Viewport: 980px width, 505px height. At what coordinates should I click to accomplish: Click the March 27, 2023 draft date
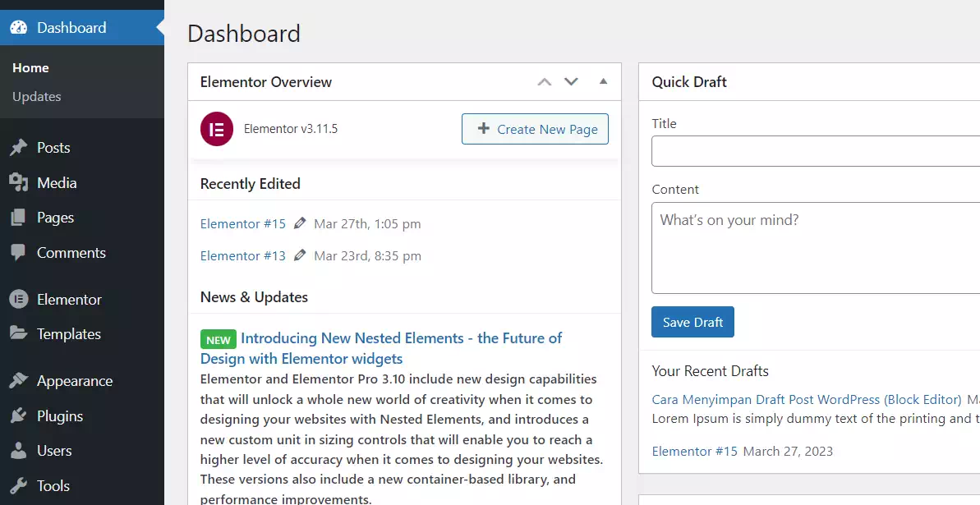(788, 452)
